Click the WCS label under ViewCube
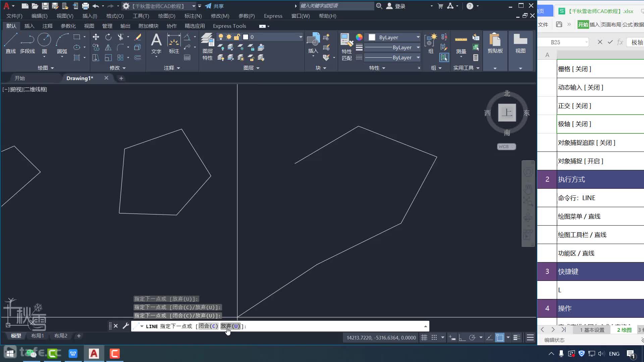644x362 pixels. click(x=506, y=146)
